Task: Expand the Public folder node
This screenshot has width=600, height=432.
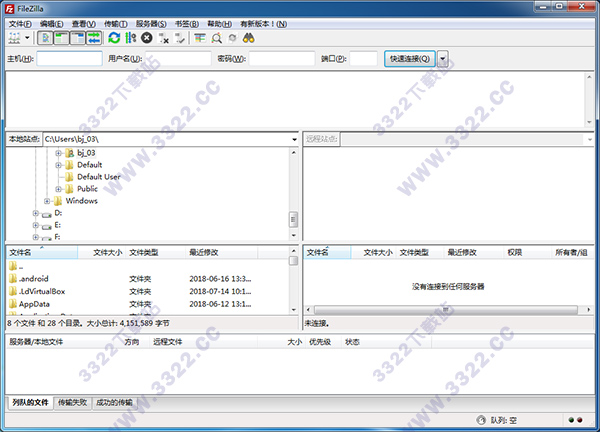Action: pyautogui.click(x=58, y=189)
